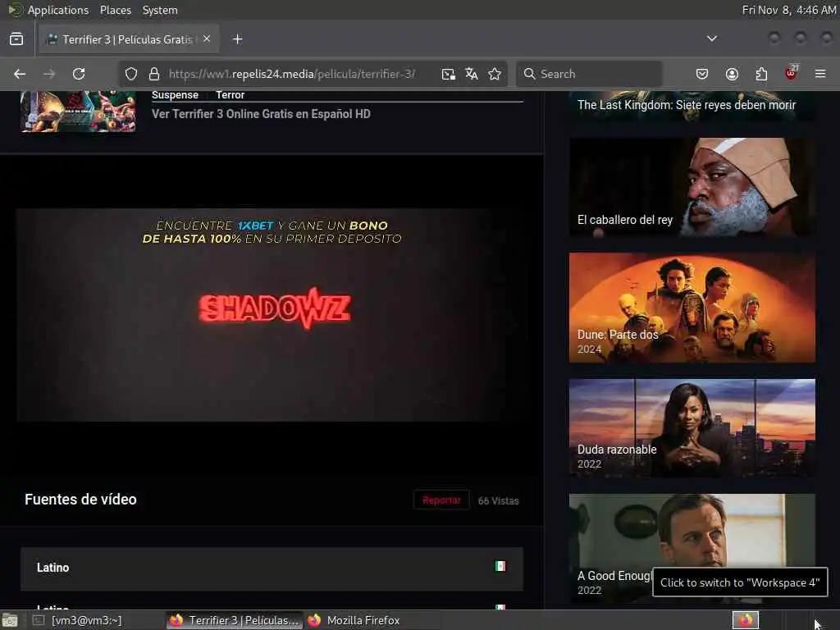
Task: Click the 1XBET bonus ad text
Action: 272,232
